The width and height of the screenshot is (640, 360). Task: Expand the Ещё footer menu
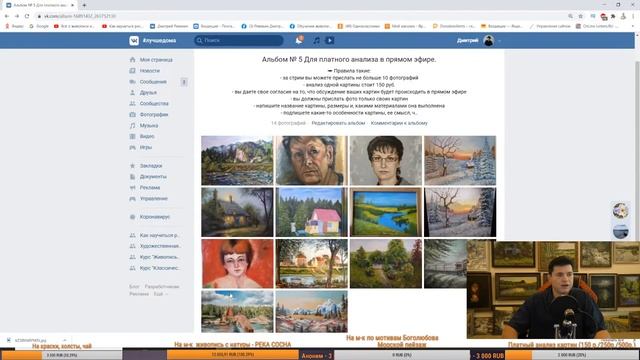(x=160, y=294)
